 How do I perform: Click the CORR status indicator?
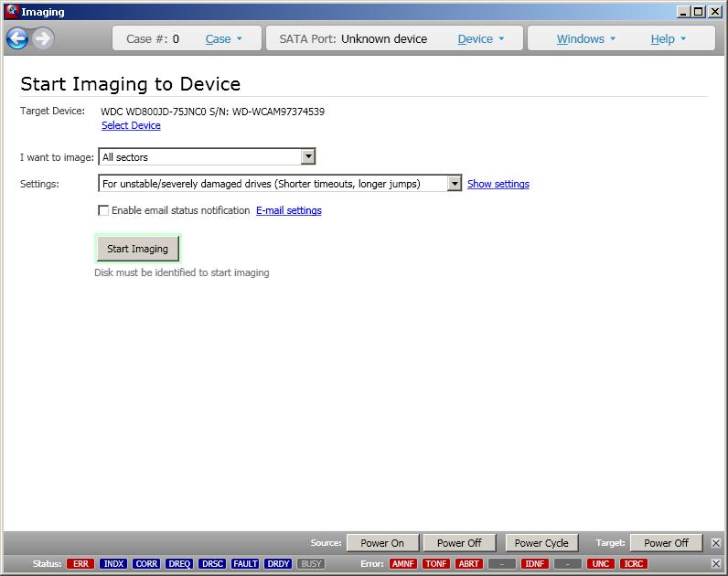click(x=146, y=563)
